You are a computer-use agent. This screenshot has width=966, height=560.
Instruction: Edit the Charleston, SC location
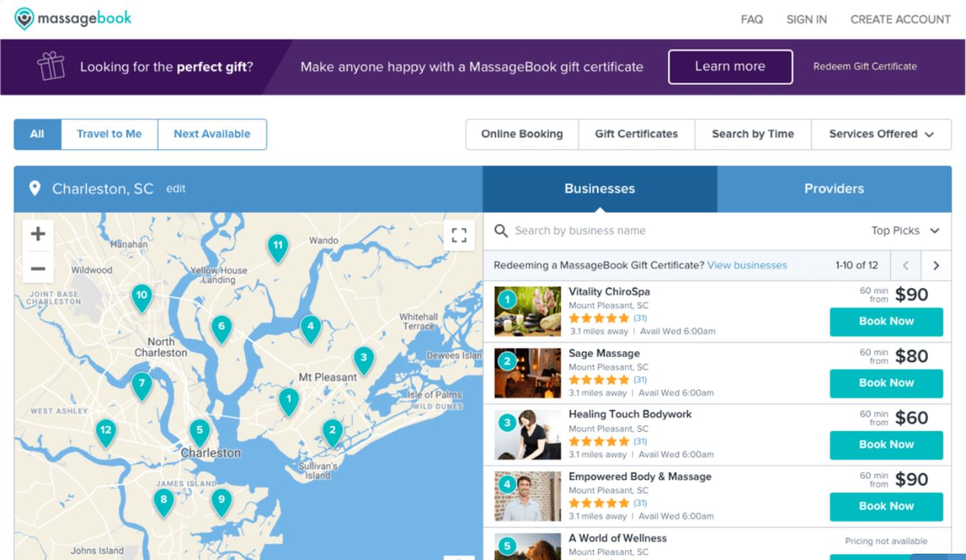176,189
